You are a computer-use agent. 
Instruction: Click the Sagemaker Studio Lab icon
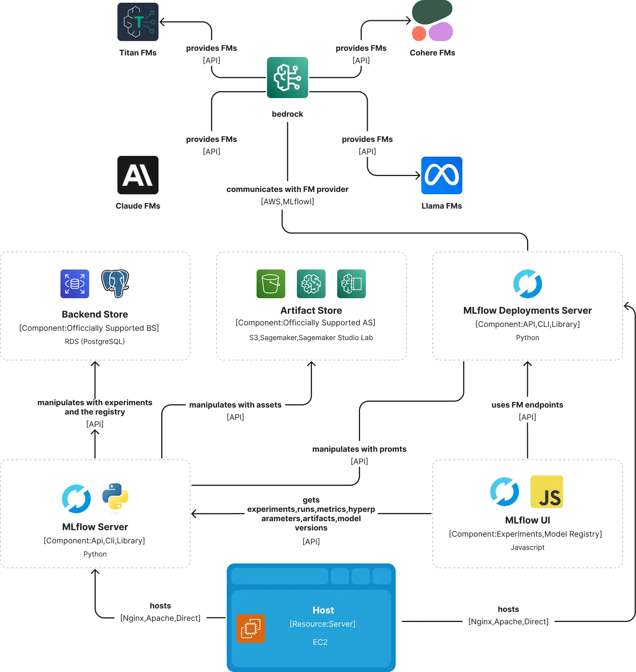(x=352, y=284)
